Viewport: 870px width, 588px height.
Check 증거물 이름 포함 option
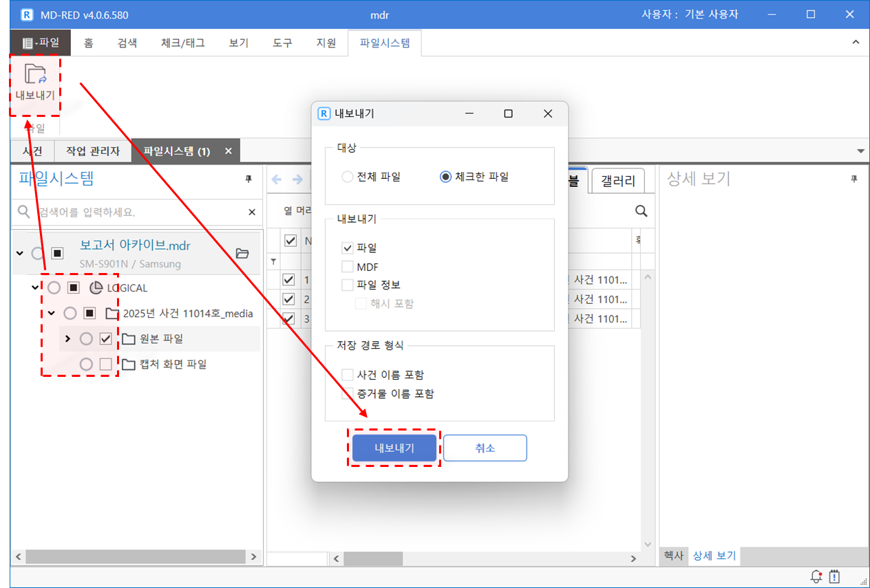pyautogui.click(x=348, y=394)
